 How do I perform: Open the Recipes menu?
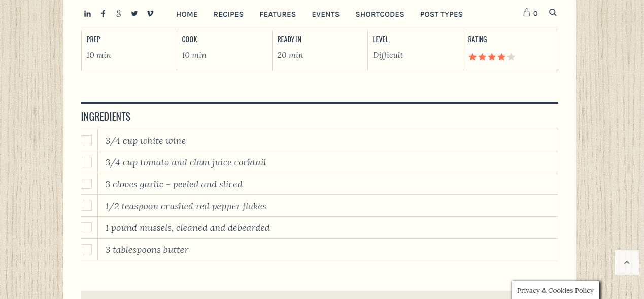coord(228,14)
